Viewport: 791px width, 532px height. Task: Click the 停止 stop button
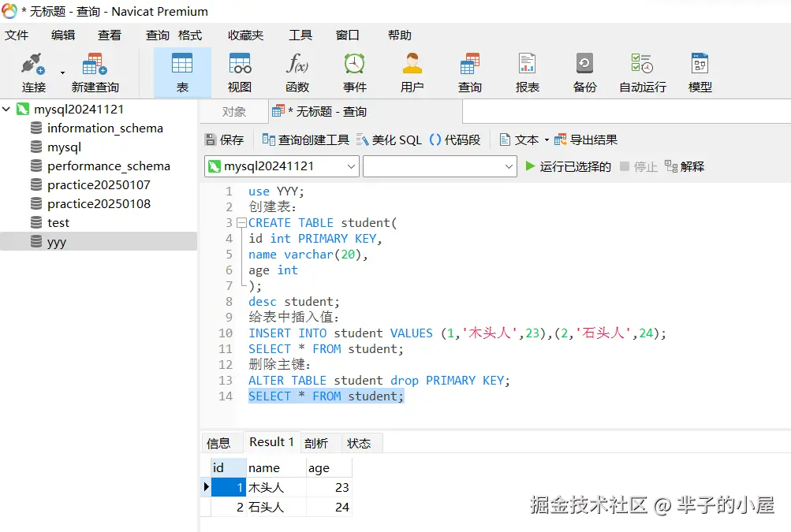(639, 166)
